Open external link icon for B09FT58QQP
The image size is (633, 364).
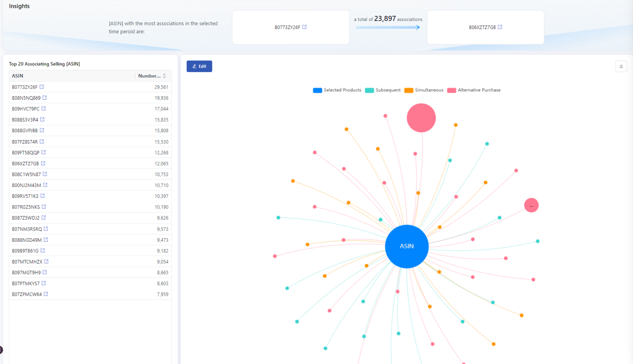pyautogui.click(x=44, y=152)
